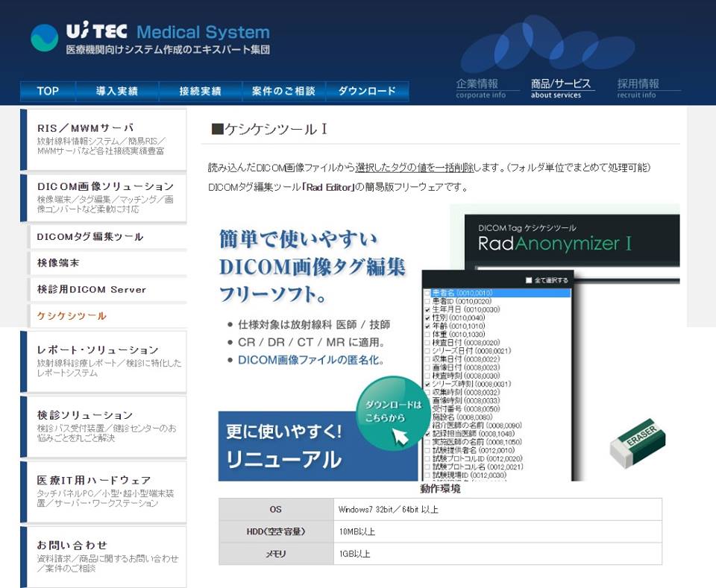Select 検像端末 sidebar item
Screen dimensions: 716x588
point(107,263)
